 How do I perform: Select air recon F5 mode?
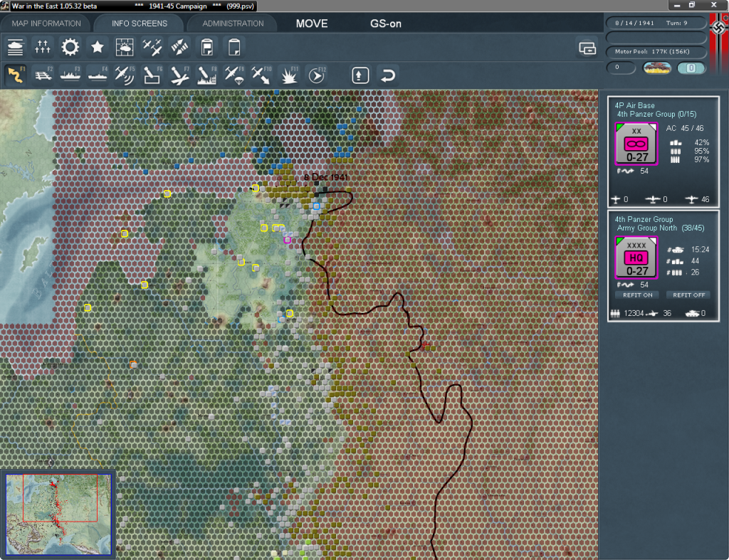125,75
